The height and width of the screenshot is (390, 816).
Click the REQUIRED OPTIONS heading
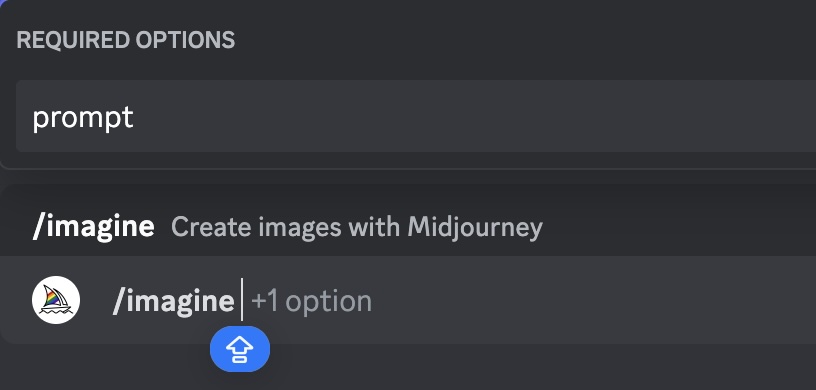(125, 40)
